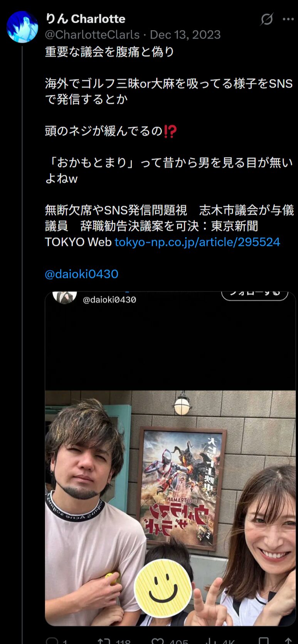Click the share upward arrow icon

[x=288, y=641]
